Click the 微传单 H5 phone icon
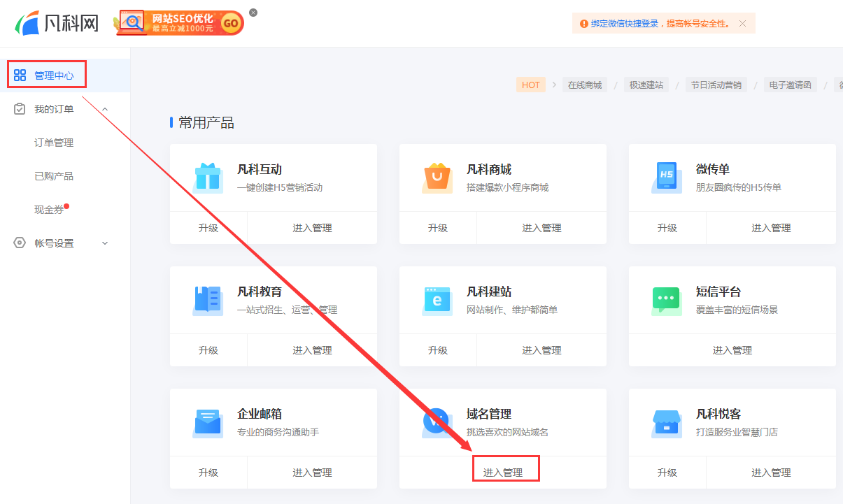 (x=666, y=178)
